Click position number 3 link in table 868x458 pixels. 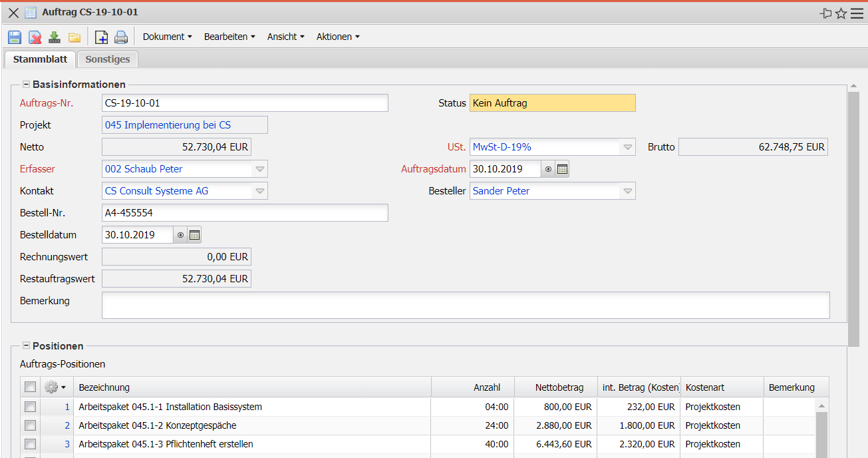[67, 444]
